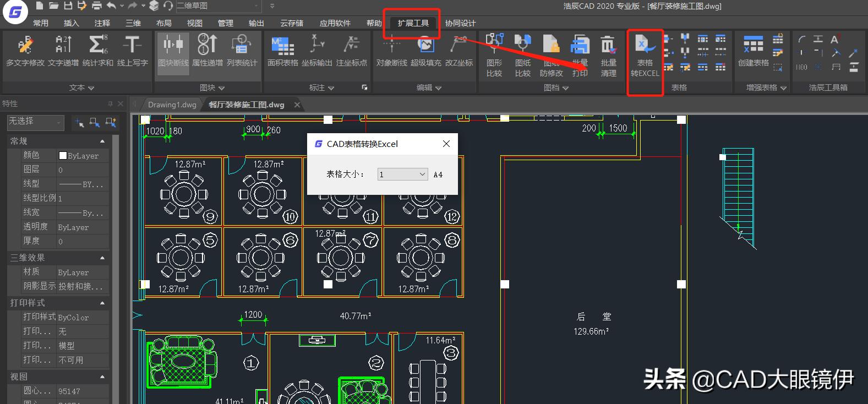This screenshot has width=868, height=404.
Task: Click the 图层 value field in properties
Action: click(x=83, y=170)
